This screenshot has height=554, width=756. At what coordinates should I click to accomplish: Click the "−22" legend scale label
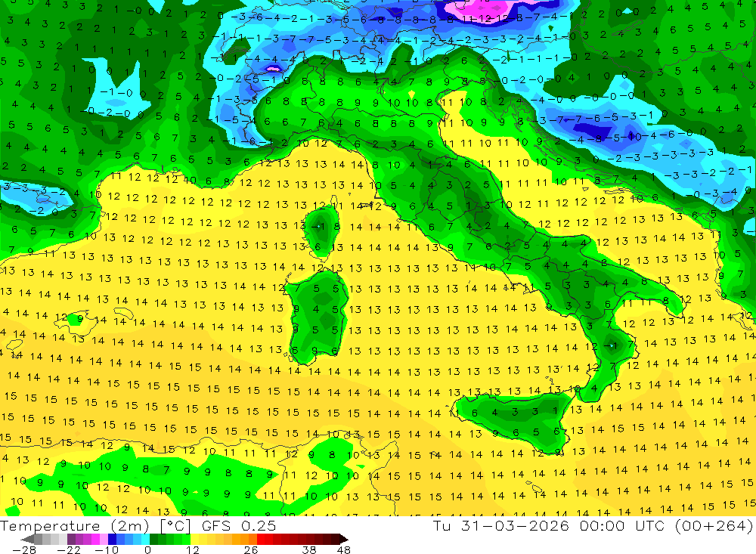pos(69,550)
